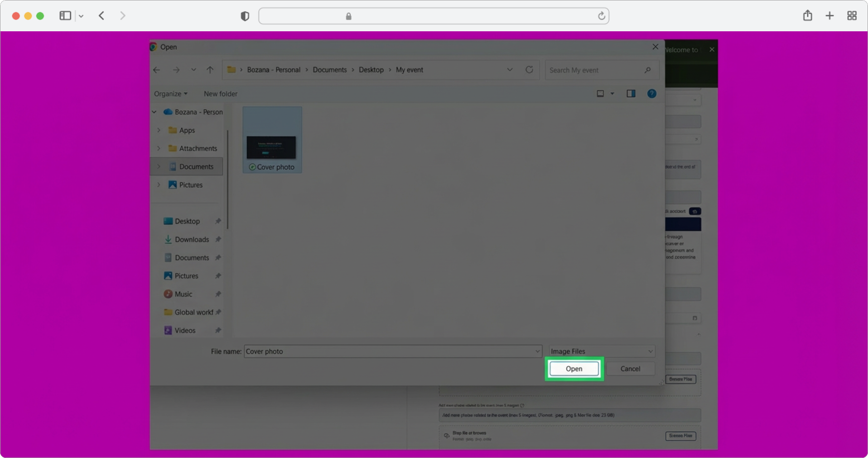
Task: Toggle the browser sidebar
Action: point(65,15)
